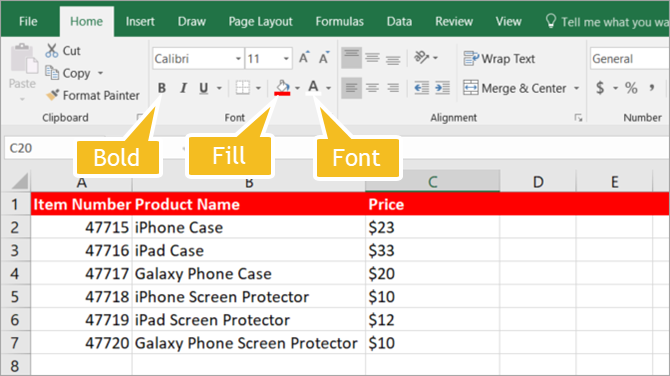Expand the Underline style arrow
The height and width of the screenshot is (376, 670).
click(219, 88)
